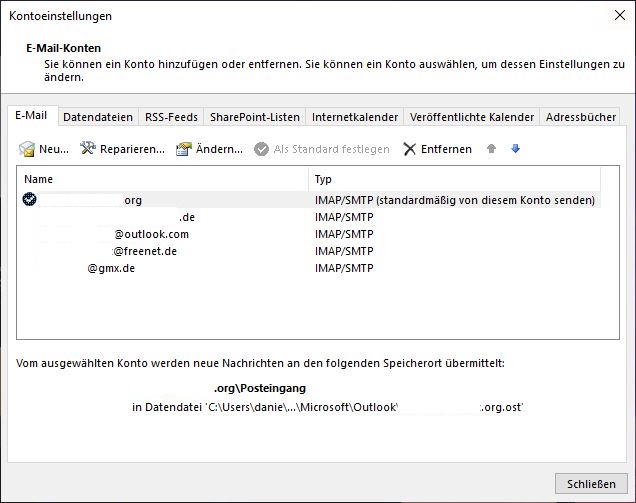
Task: Click the Entfernen X icon
Action: tap(410, 149)
